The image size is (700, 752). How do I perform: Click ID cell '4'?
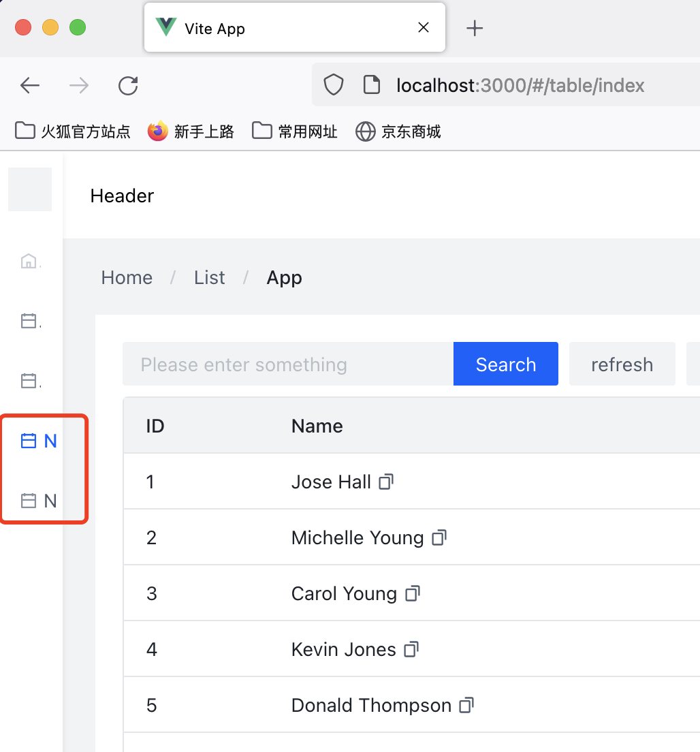point(151,649)
